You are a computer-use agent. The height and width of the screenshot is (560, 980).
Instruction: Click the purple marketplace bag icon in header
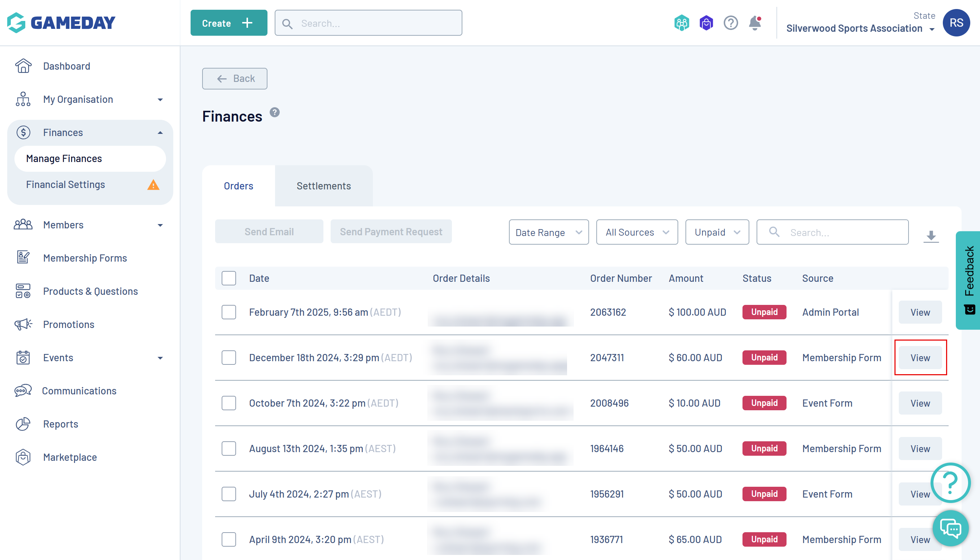706,23
